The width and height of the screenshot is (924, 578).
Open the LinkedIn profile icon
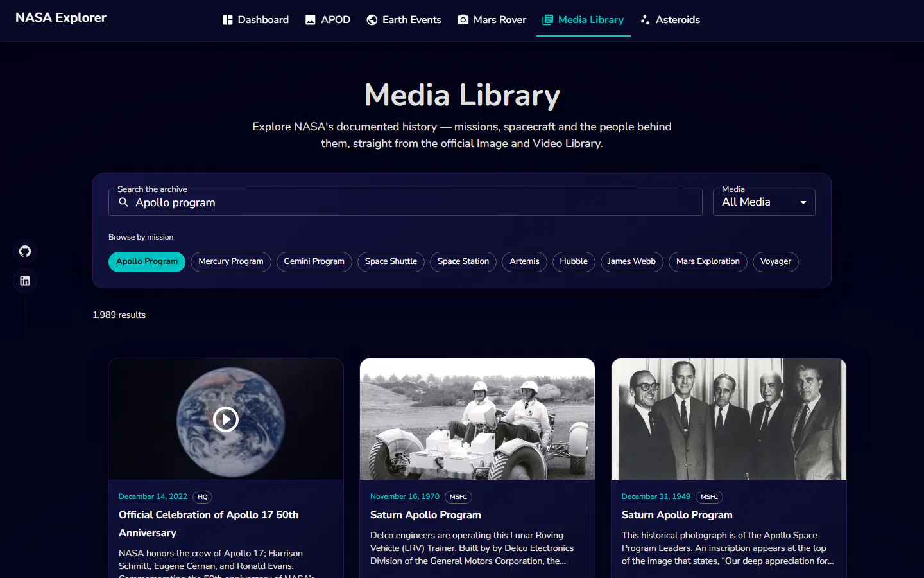pyautogui.click(x=25, y=281)
